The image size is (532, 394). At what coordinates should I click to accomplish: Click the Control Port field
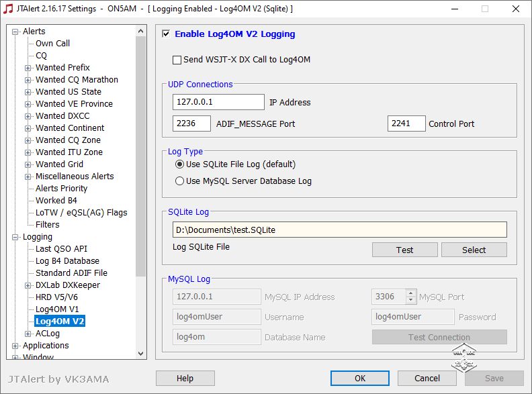pos(406,124)
